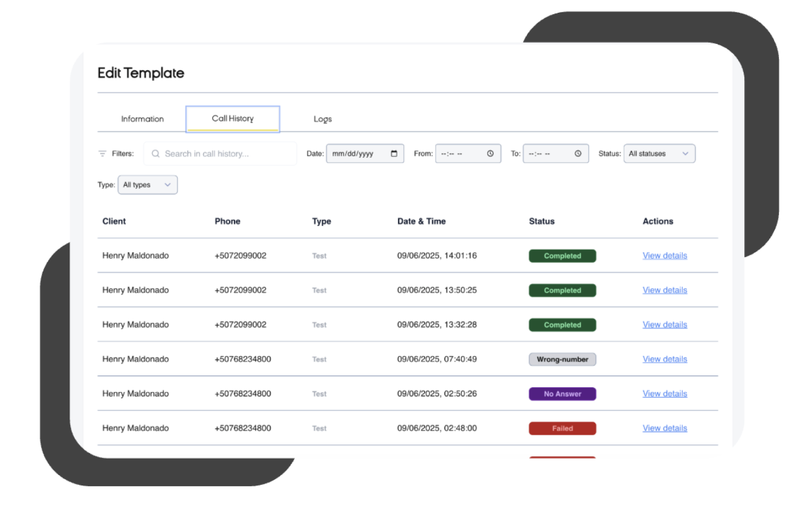This screenshot has width=812, height=524.
Task: Expand the All statuses dropdown
Action: (659, 154)
